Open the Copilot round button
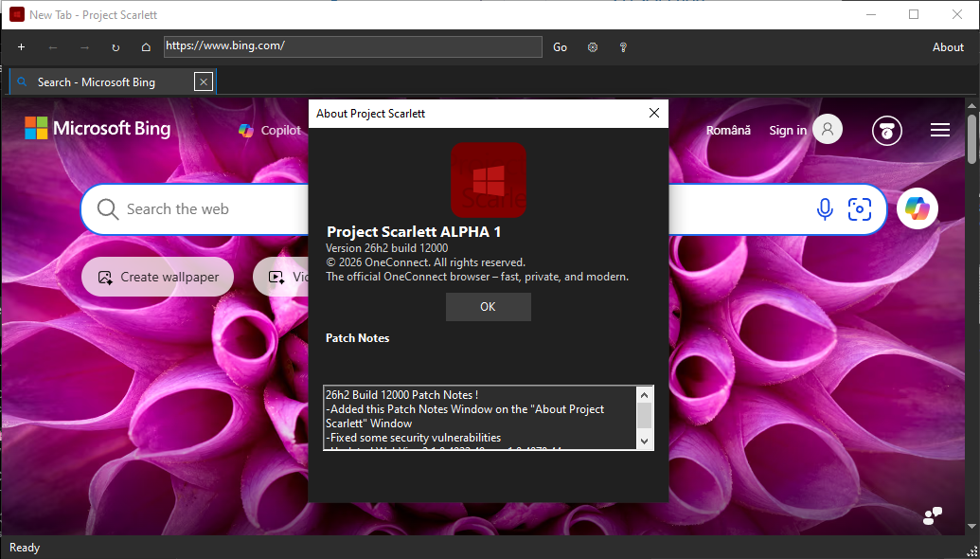 click(x=917, y=208)
